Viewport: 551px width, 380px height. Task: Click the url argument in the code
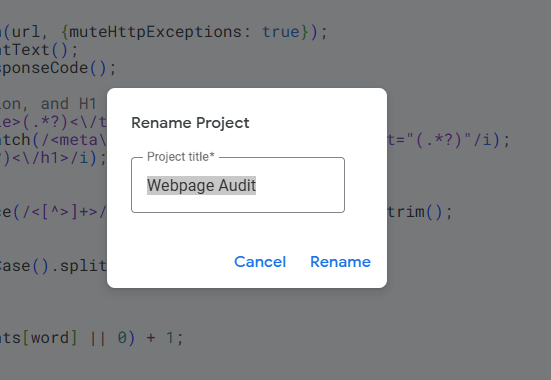(x=26, y=32)
